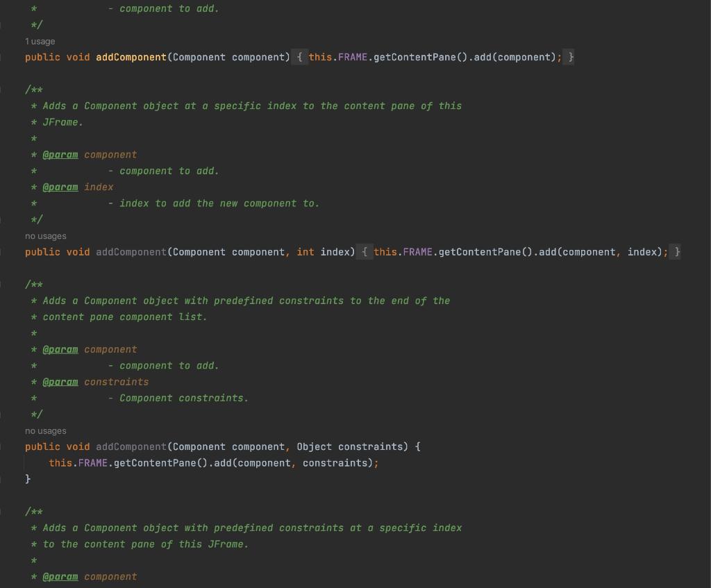Image resolution: width=711 pixels, height=588 pixels.
Task: Click the first "no usages" inlay hint
Action: pos(46,236)
